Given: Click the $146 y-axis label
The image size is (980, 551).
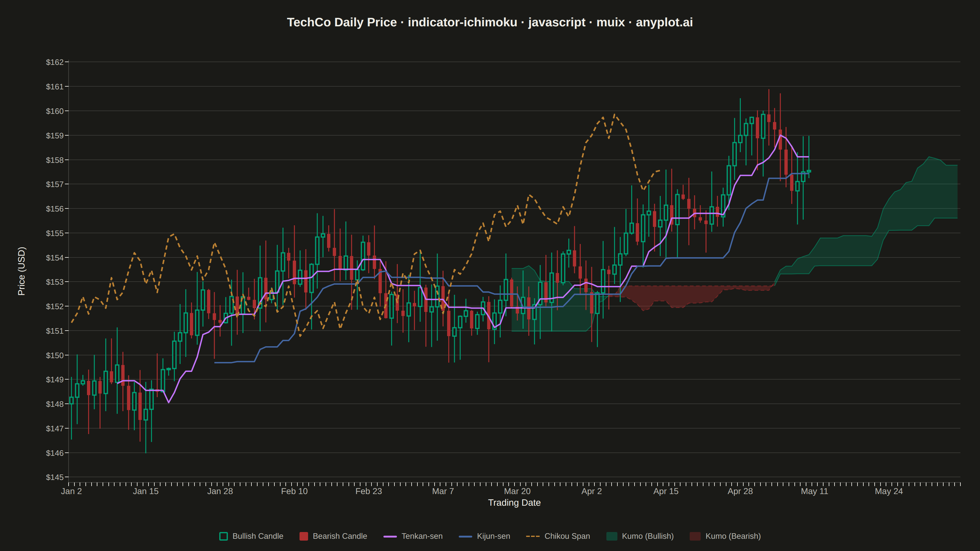Looking at the screenshot, I should coord(55,453).
